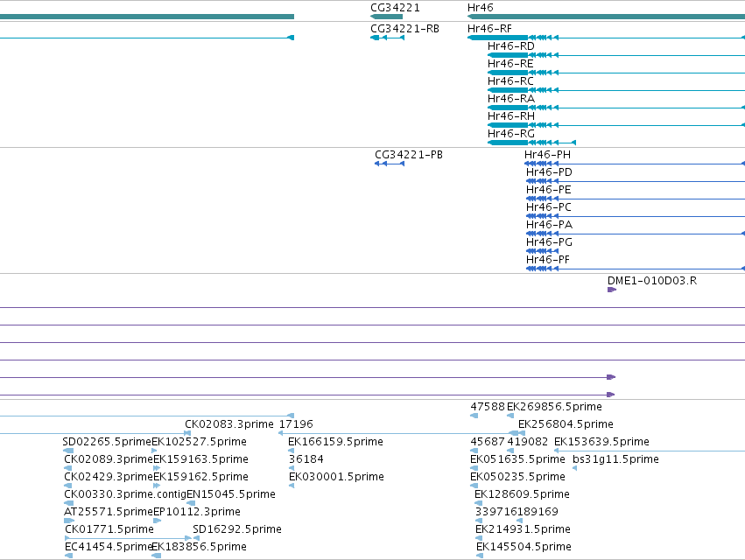Highlight the Hr46-PG protein label
The image size is (745, 560).
(549, 241)
